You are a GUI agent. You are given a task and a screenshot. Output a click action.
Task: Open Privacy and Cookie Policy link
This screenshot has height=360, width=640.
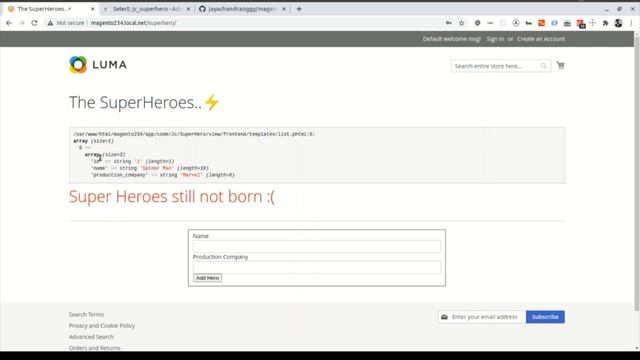tap(102, 326)
